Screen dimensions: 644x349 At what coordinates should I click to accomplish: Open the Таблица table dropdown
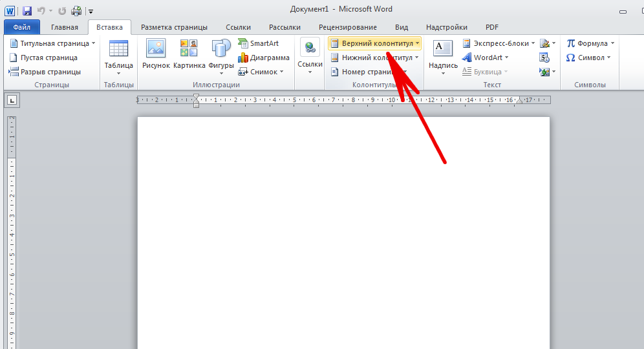tap(118, 58)
